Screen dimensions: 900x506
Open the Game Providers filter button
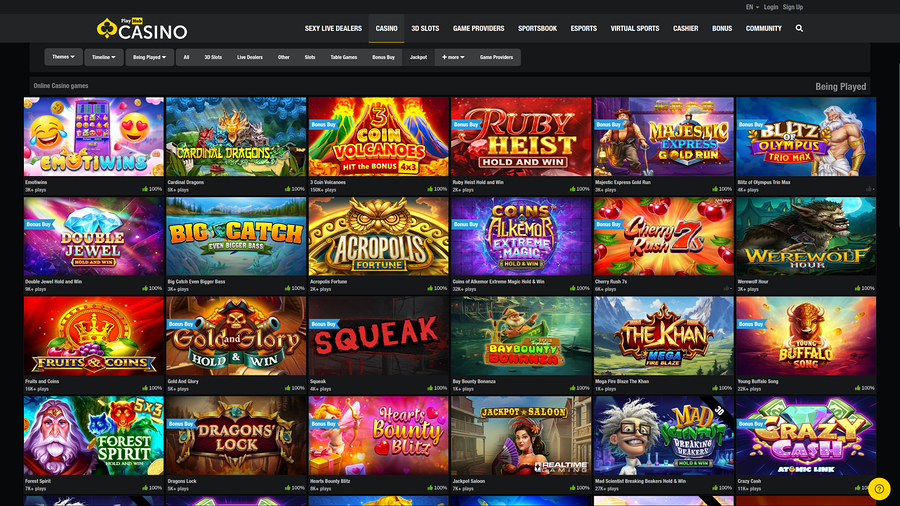click(496, 57)
